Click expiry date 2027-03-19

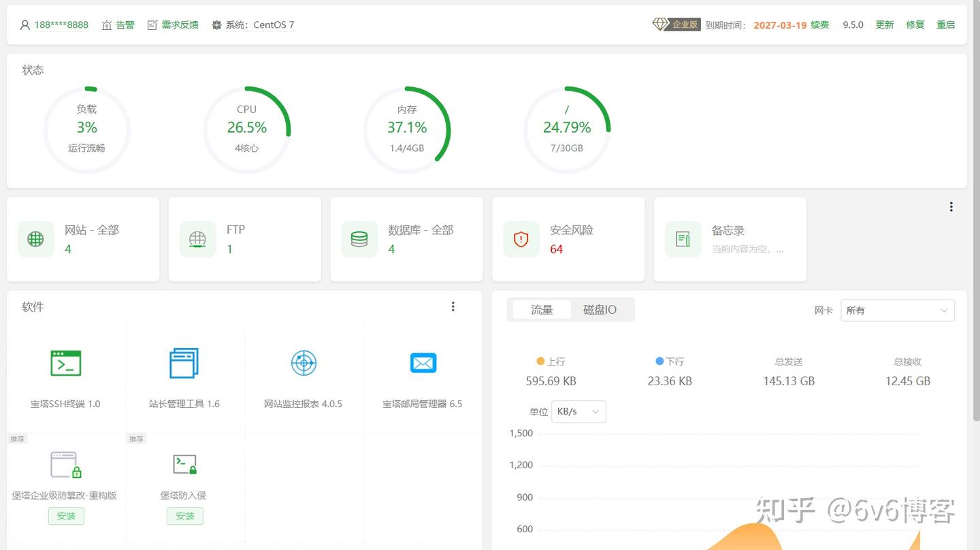point(780,25)
